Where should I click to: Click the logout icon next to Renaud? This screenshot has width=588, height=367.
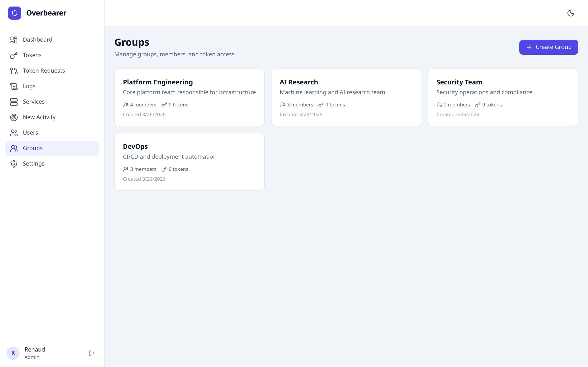pyautogui.click(x=92, y=353)
